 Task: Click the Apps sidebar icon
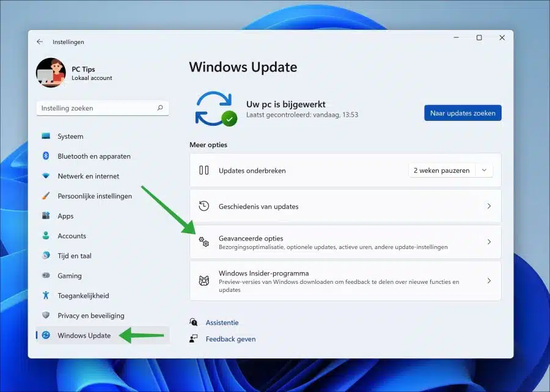pos(46,216)
